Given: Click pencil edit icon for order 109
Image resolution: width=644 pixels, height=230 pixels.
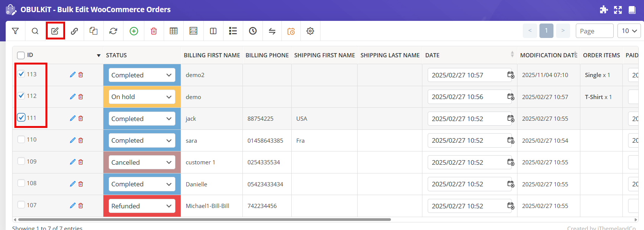Looking at the screenshot, I should 73,162.
